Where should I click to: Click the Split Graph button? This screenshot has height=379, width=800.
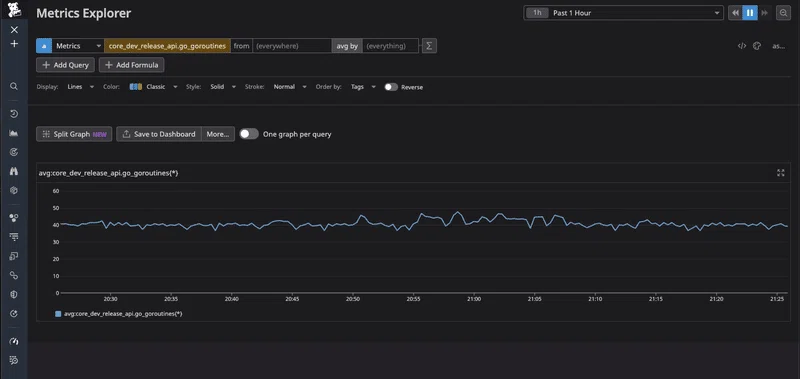(x=74, y=134)
